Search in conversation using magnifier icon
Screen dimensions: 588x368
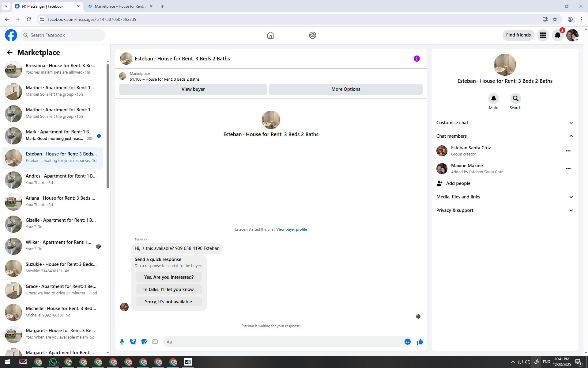515,99
